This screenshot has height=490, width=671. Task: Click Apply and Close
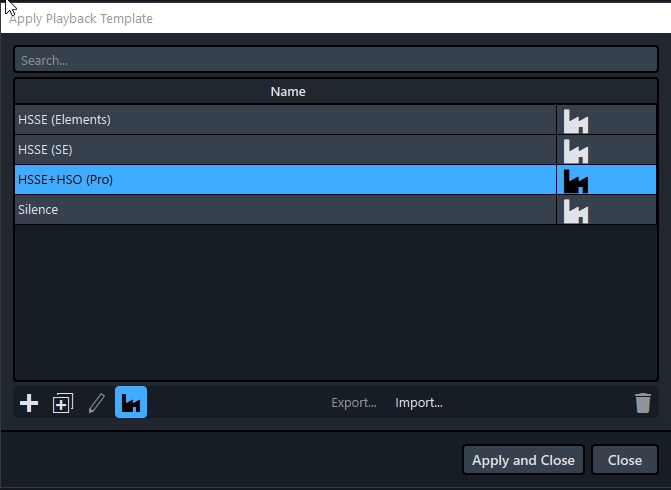click(x=523, y=460)
